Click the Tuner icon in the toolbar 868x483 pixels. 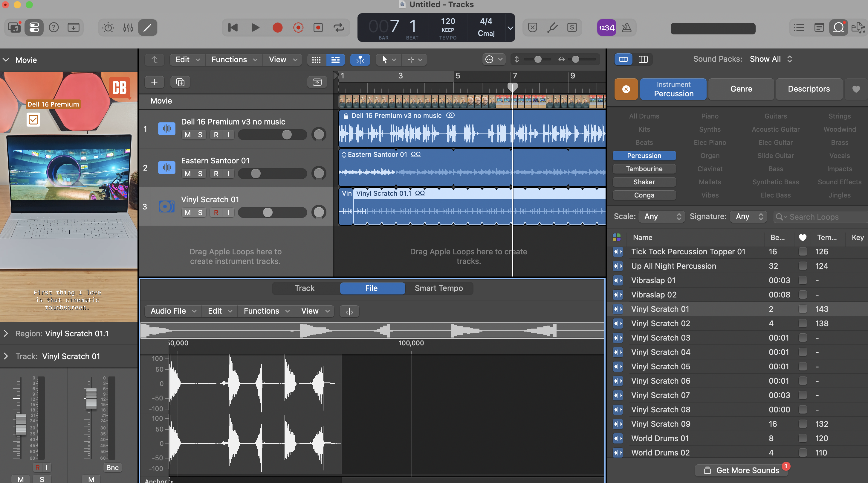(x=552, y=28)
